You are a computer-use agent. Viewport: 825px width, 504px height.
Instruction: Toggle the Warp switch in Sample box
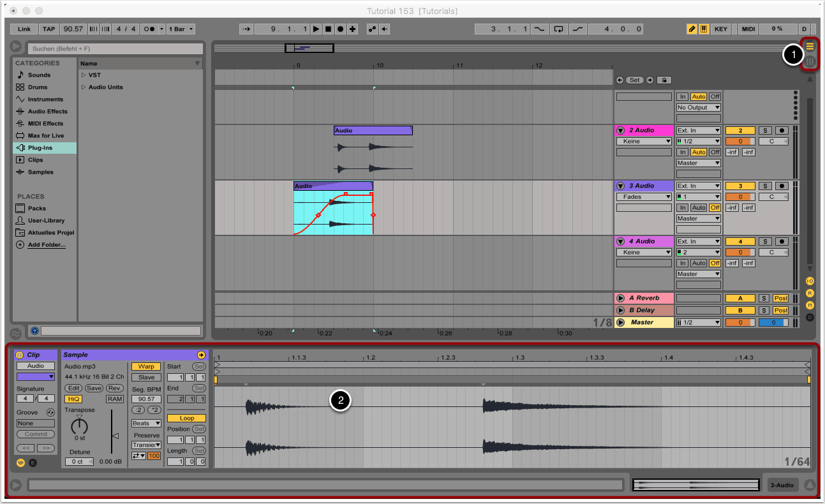[x=146, y=366]
